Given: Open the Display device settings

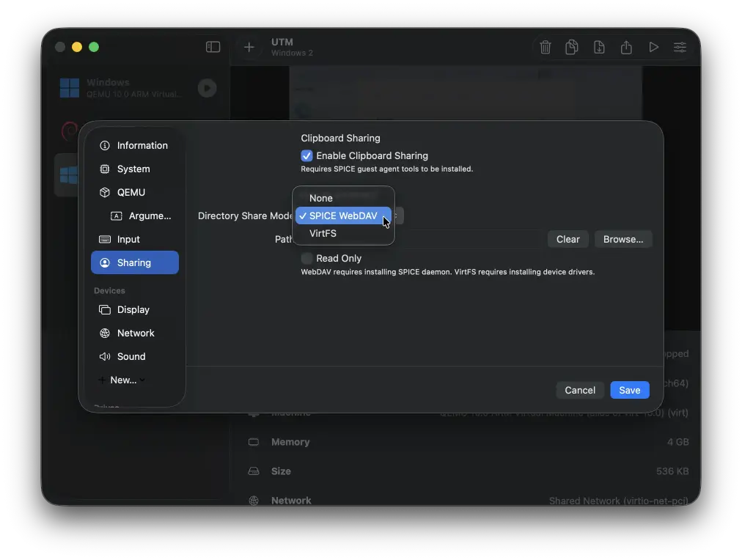Looking at the screenshot, I should coord(135,309).
